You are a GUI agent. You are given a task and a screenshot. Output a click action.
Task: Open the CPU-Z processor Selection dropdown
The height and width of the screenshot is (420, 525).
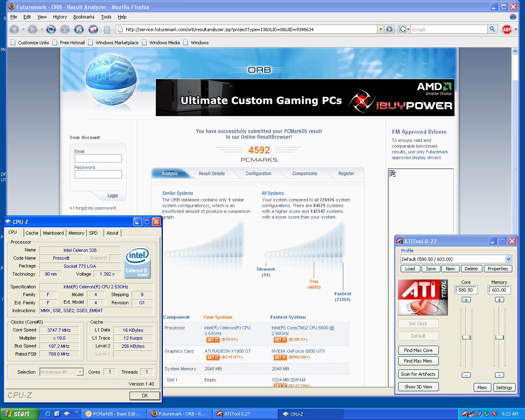pos(80,372)
